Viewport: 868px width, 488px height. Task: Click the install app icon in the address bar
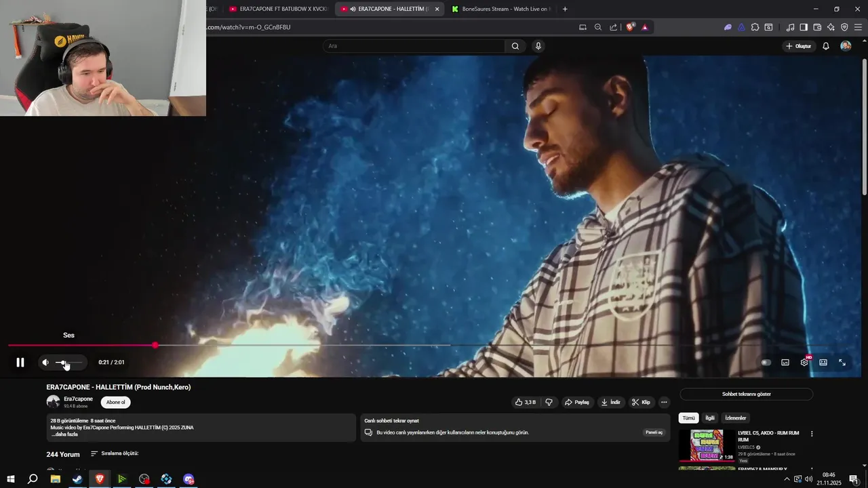click(x=583, y=27)
